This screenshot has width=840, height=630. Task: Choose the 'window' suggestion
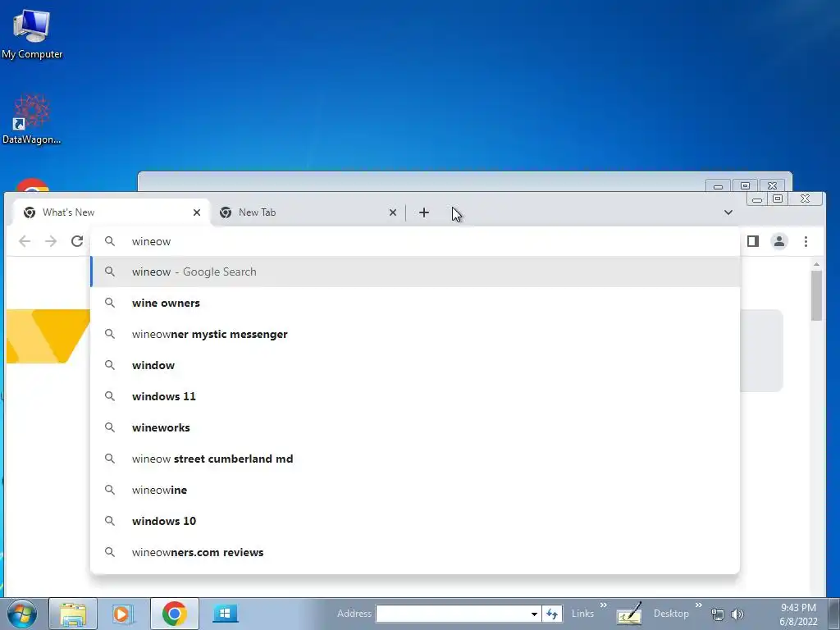pos(415,365)
